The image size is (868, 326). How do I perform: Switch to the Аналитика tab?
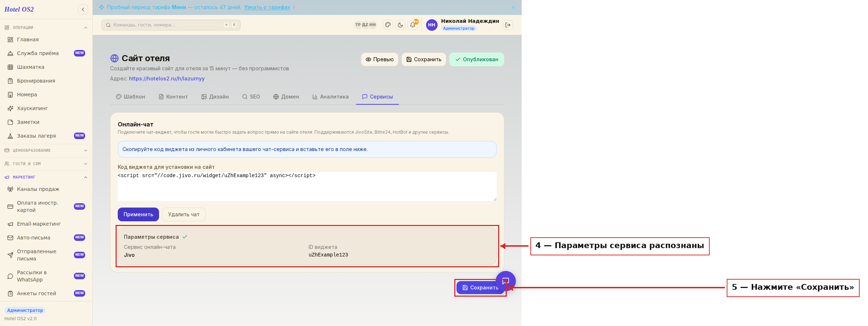click(x=330, y=97)
